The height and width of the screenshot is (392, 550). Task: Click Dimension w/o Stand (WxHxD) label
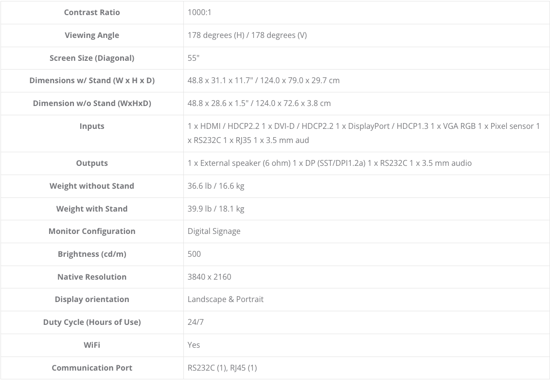click(x=92, y=103)
